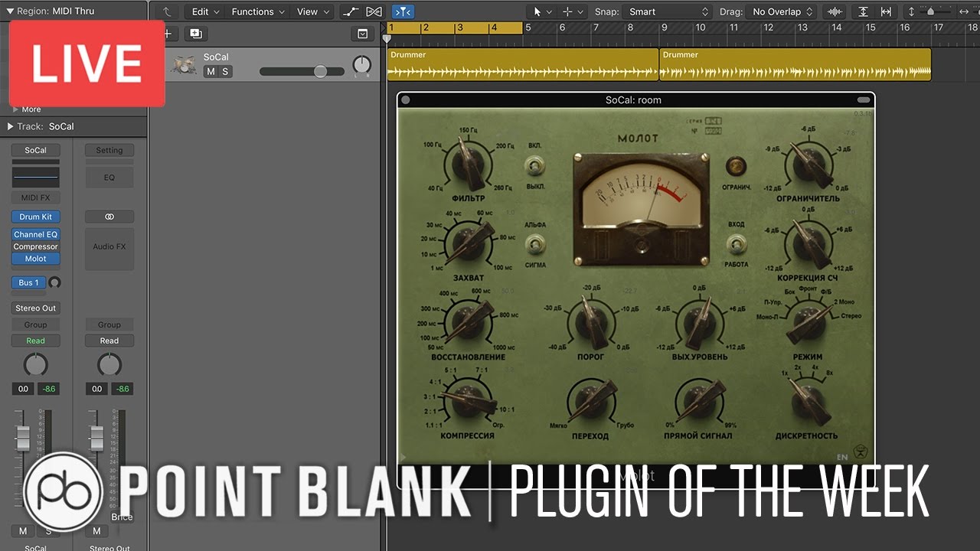The height and width of the screenshot is (551, 980).
Task: Expand the Track SoCal inspector section
Action: click(x=10, y=126)
